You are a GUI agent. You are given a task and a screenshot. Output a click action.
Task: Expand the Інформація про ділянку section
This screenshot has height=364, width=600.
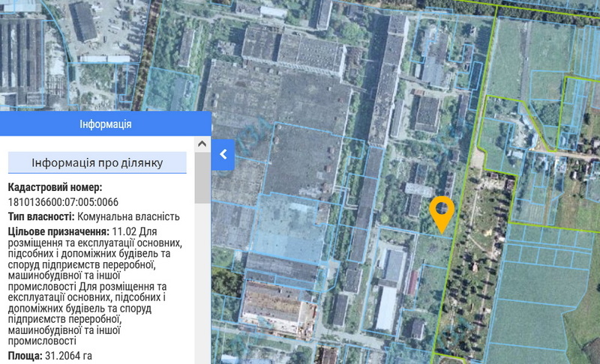pos(97,163)
